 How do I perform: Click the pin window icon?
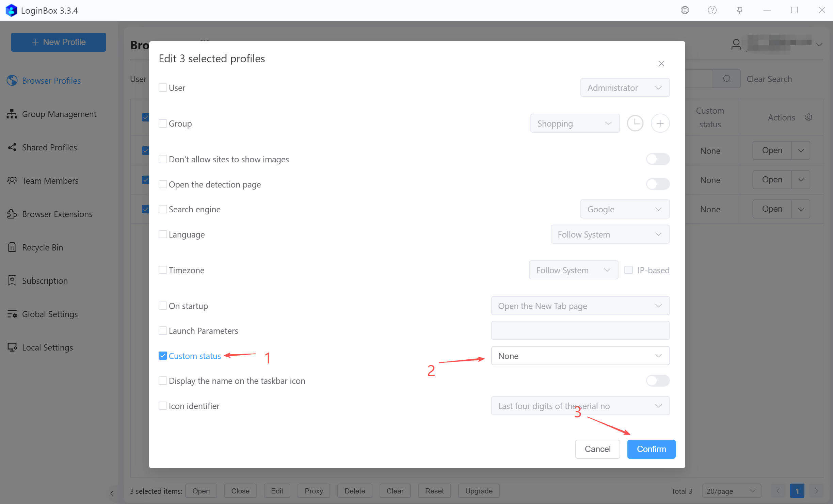coord(739,10)
